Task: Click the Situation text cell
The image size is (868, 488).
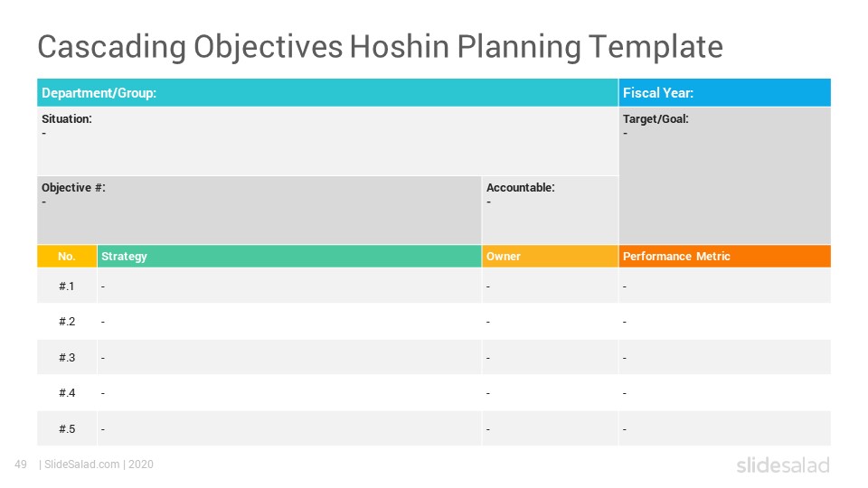Action: coord(327,141)
